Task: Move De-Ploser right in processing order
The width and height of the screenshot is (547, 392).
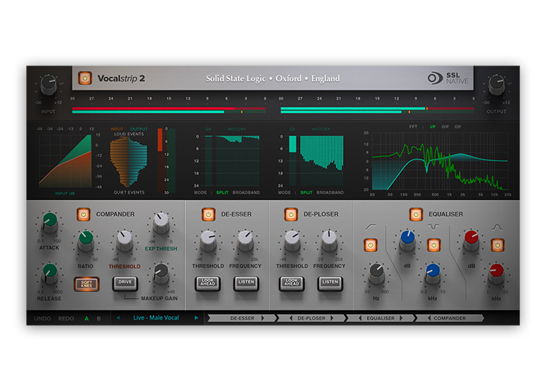Action: 332,318
